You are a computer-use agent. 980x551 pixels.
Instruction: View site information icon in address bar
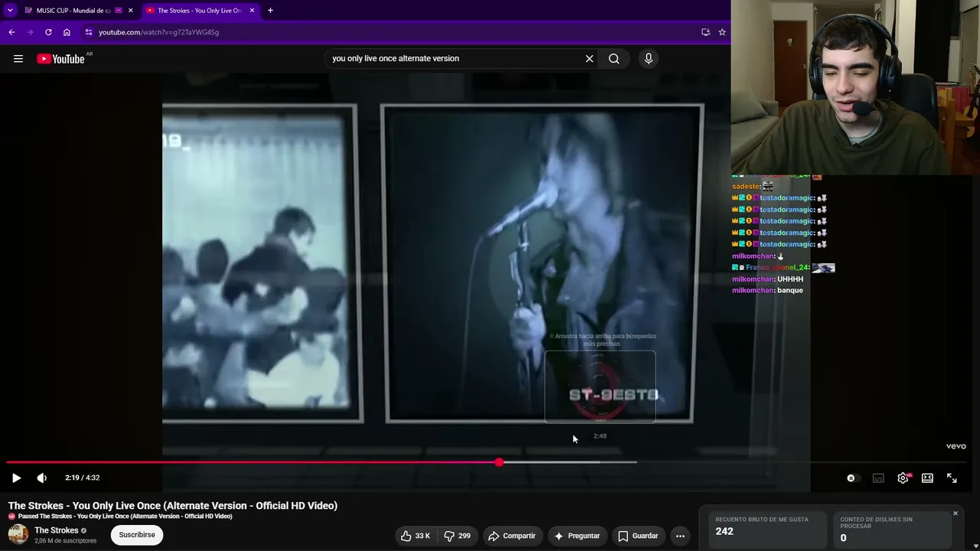89,32
